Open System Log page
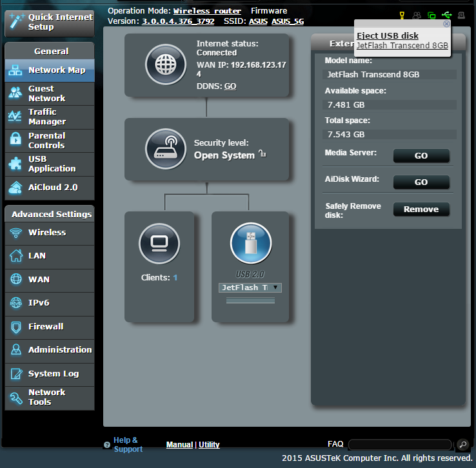 pyautogui.click(x=50, y=374)
